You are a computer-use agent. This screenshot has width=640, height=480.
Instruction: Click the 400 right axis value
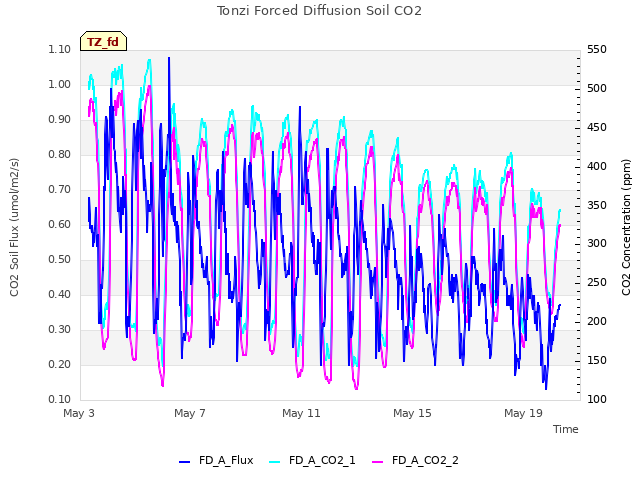tap(597, 167)
